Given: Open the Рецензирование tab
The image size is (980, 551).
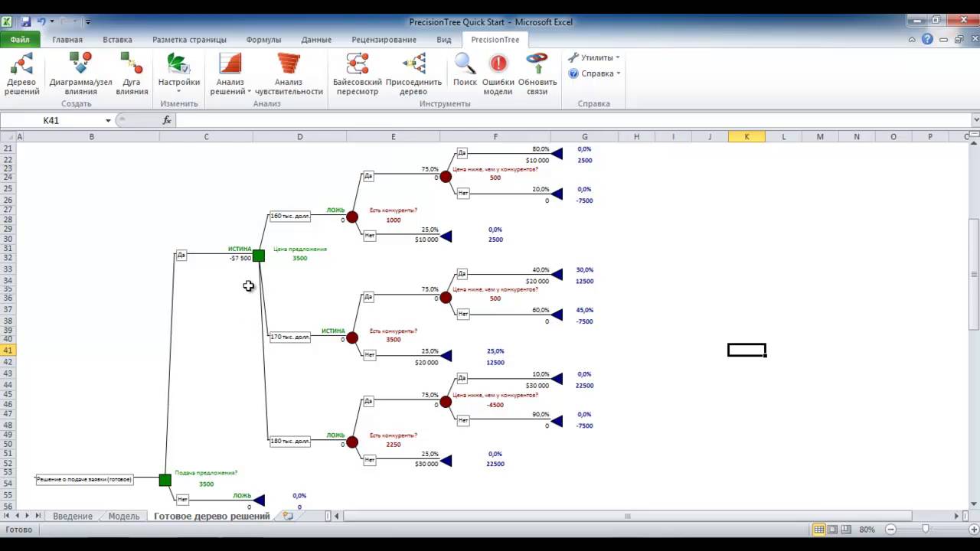Looking at the screenshot, I should coord(384,40).
